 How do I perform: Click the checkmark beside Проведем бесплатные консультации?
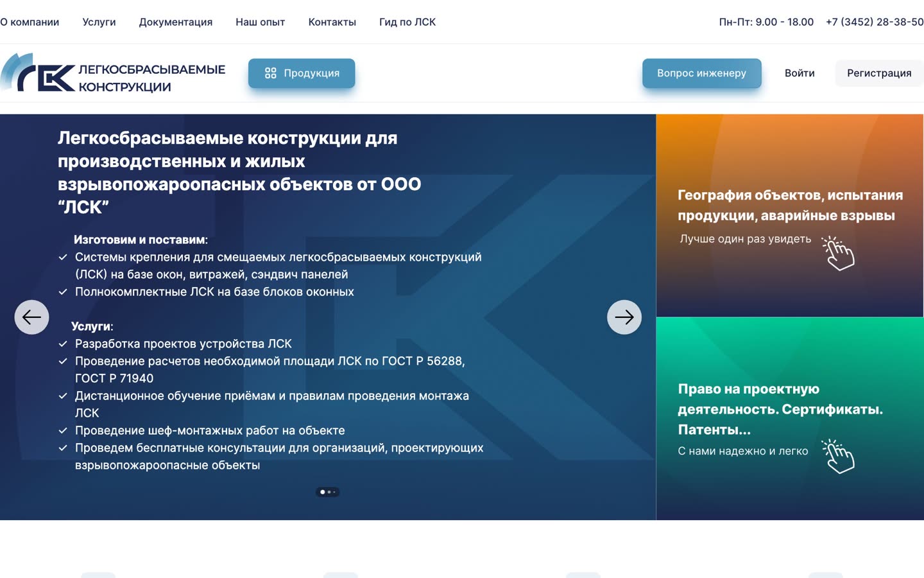[x=63, y=448]
